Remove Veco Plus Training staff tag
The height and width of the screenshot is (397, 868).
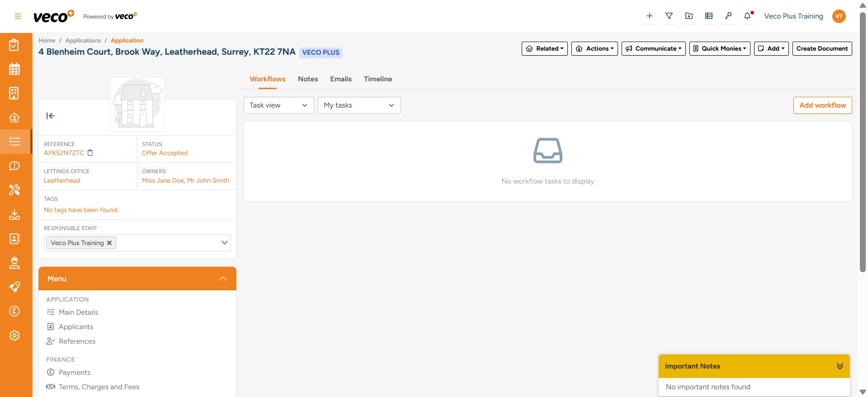click(x=109, y=243)
